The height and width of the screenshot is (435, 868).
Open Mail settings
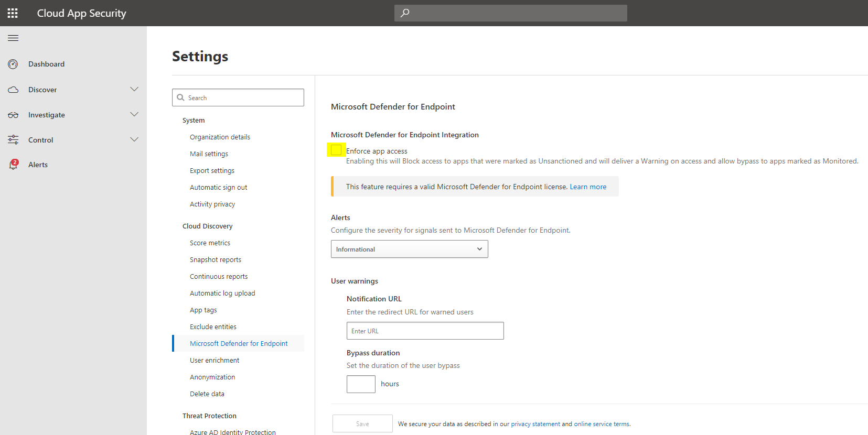(209, 154)
